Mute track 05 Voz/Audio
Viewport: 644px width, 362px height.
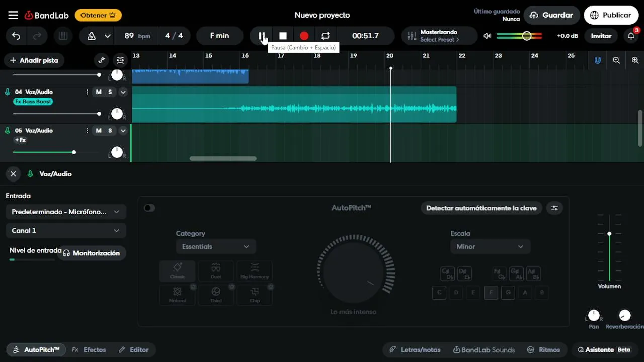click(99, 131)
